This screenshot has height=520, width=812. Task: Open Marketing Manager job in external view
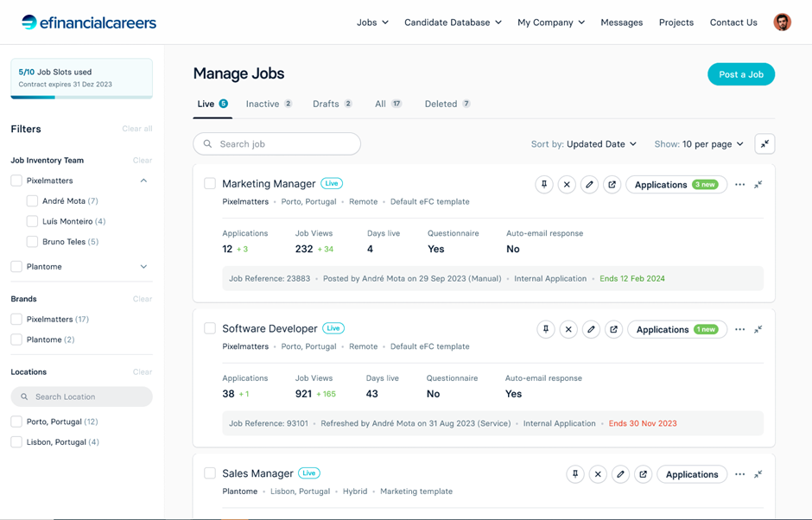(x=612, y=184)
